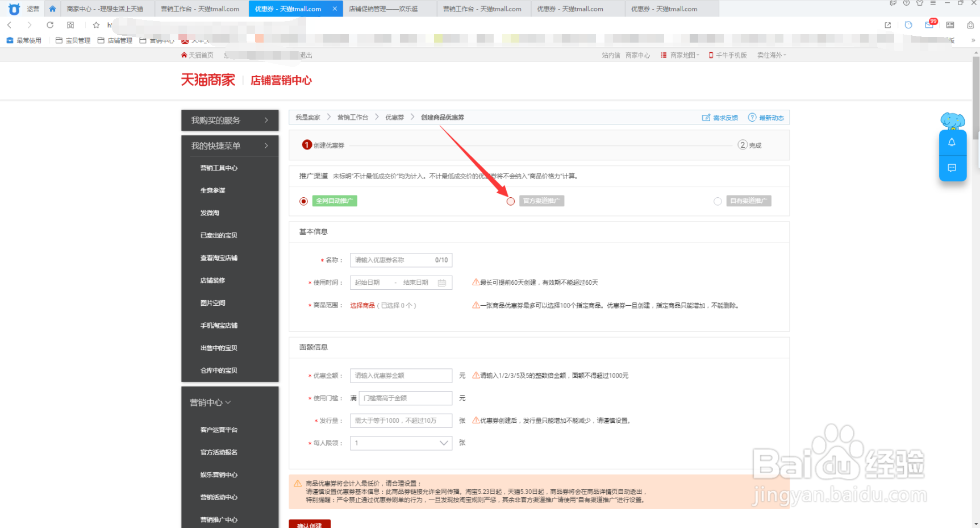Image resolution: width=980 pixels, height=528 pixels.
Task: Click the 商家地图 list icon
Action: (664, 55)
